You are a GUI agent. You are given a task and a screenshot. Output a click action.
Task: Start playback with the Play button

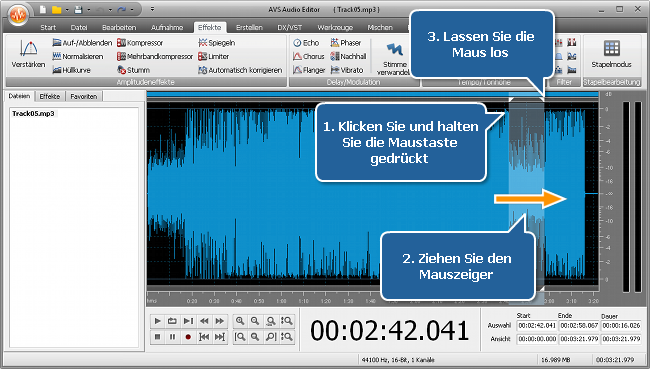pyautogui.click(x=157, y=321)
